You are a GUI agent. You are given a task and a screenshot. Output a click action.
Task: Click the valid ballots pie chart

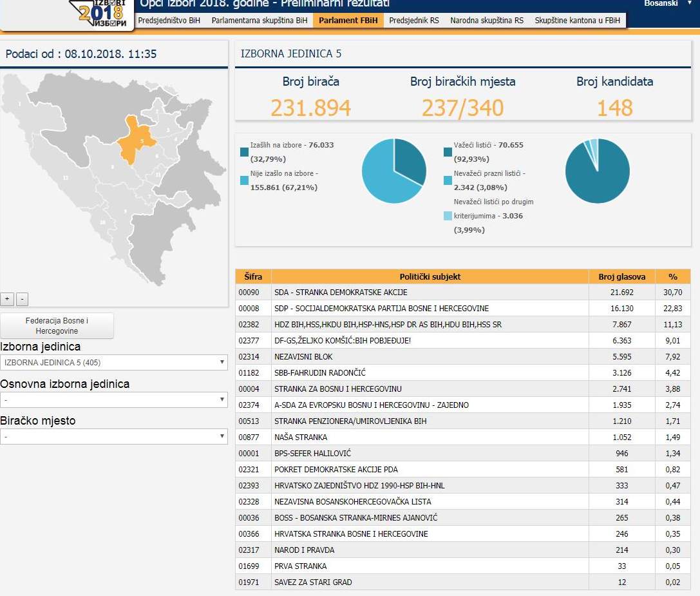click(598, 171)
